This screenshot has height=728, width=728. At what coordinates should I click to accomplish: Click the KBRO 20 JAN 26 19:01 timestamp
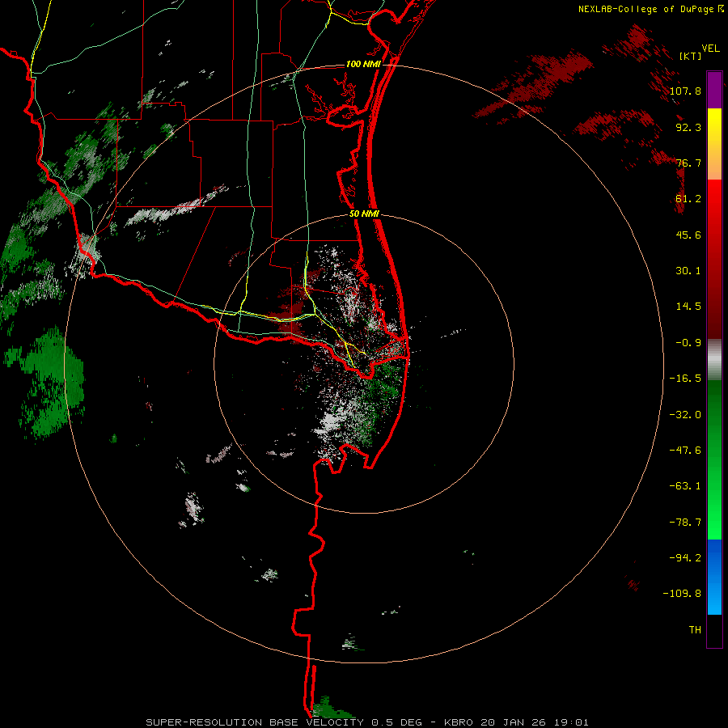click(516, 722)
